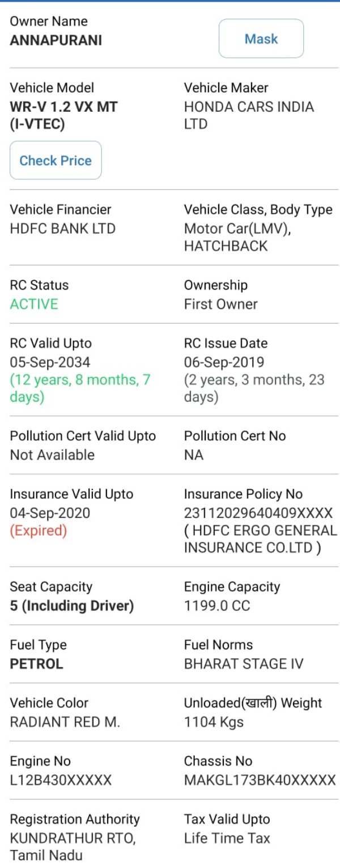The height and width of the screenshot is (868, 340).
Task: Tap the Check Price button
Action: click(56, 161)
